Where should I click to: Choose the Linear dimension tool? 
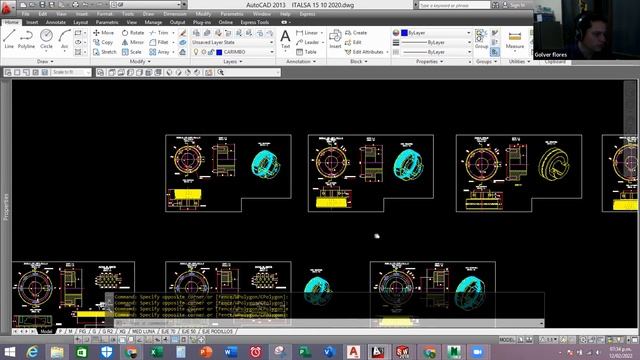pyautogui.click(x=307, y=33)
